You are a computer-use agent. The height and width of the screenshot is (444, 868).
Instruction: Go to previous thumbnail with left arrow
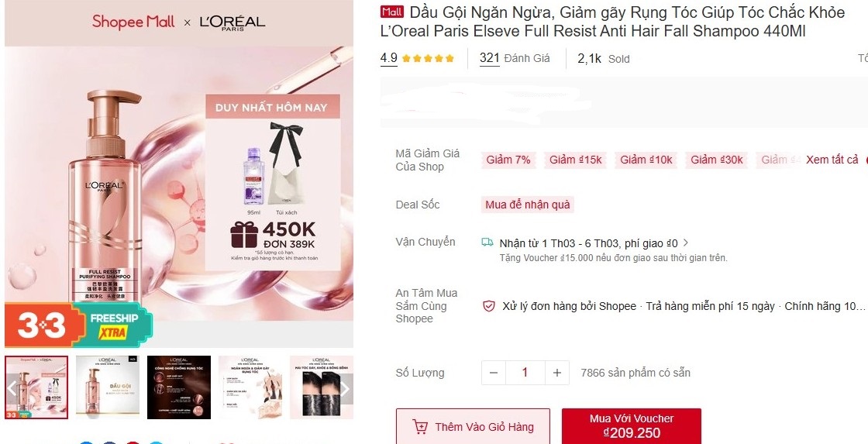coord(12,389)
